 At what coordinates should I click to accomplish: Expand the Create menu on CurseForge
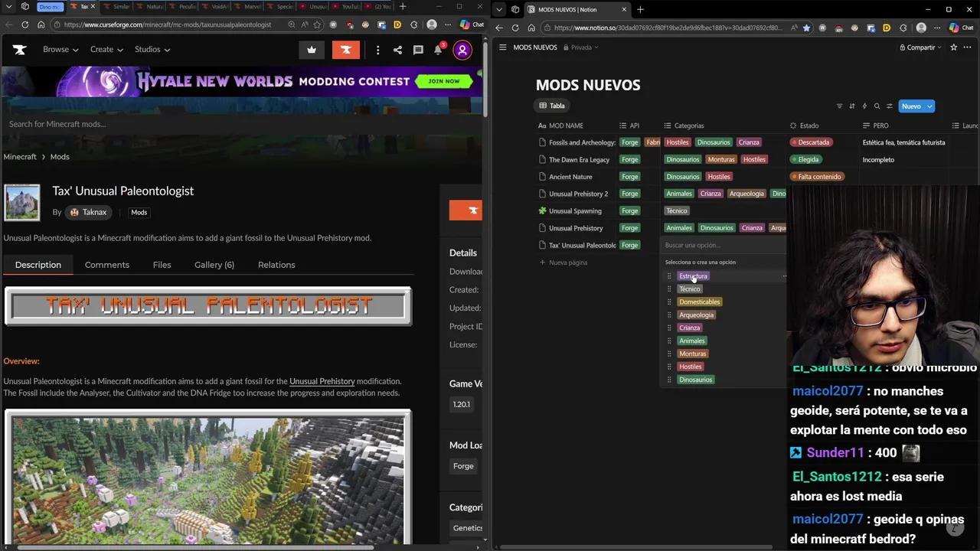tap(106, 50)
